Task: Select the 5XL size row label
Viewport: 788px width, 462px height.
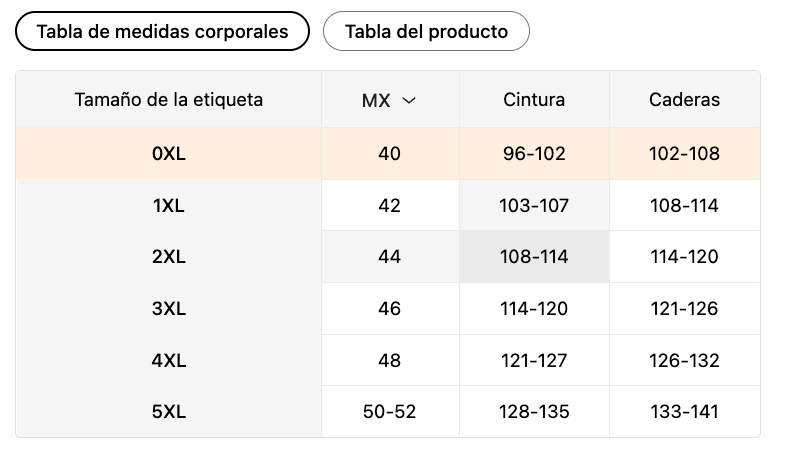Action: pos(168,411)
